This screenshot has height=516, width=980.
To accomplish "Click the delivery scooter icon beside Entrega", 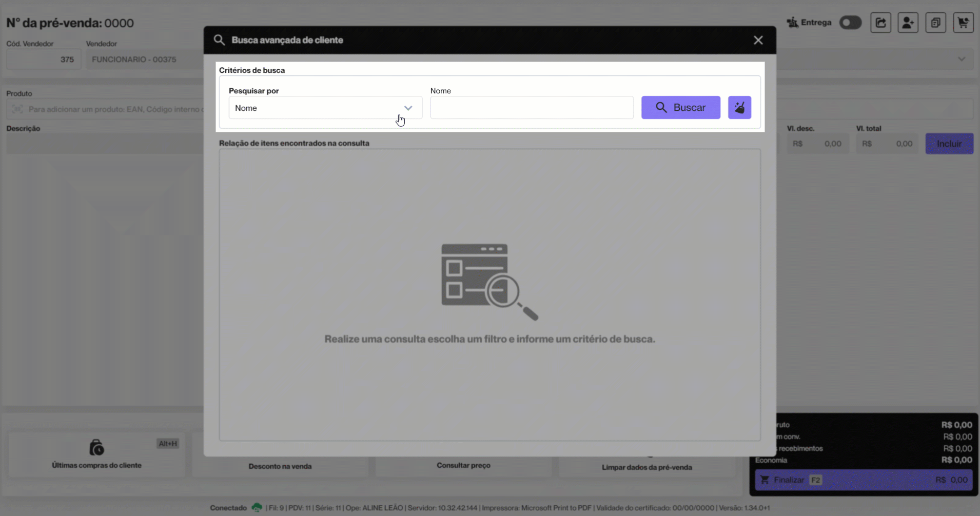I will tap(793, 23).
